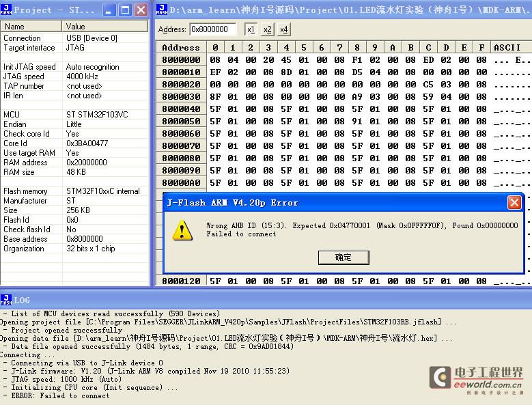
Task: Click address row 80000A0 in hex view
Action: (181, 182)
